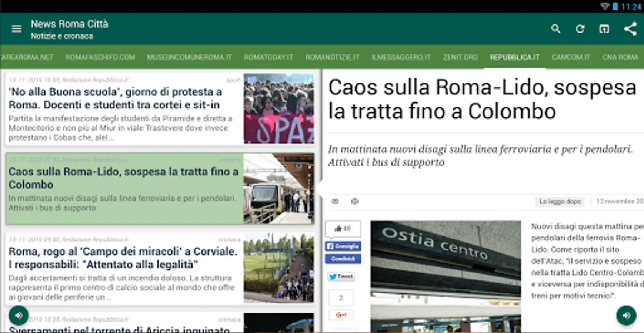The height and width of the screenshot is (333, 644).
Task: Print the article using printer icon
Action: coord(355,201)
